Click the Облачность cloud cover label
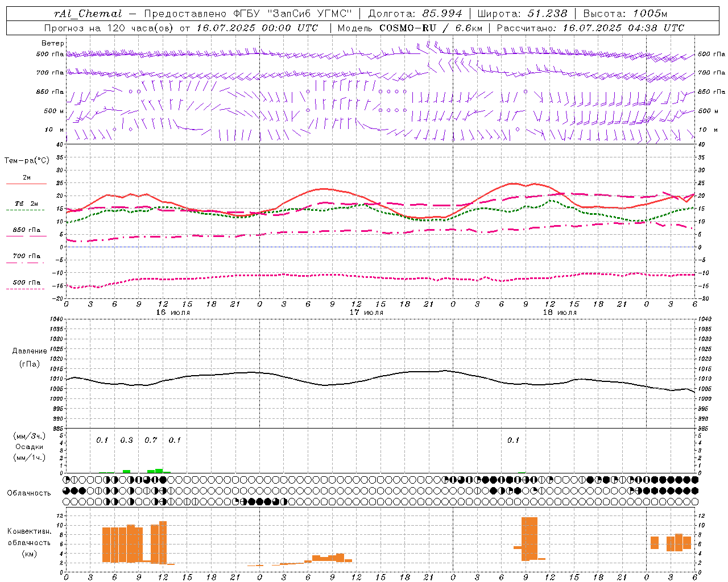 pos(29,493)
